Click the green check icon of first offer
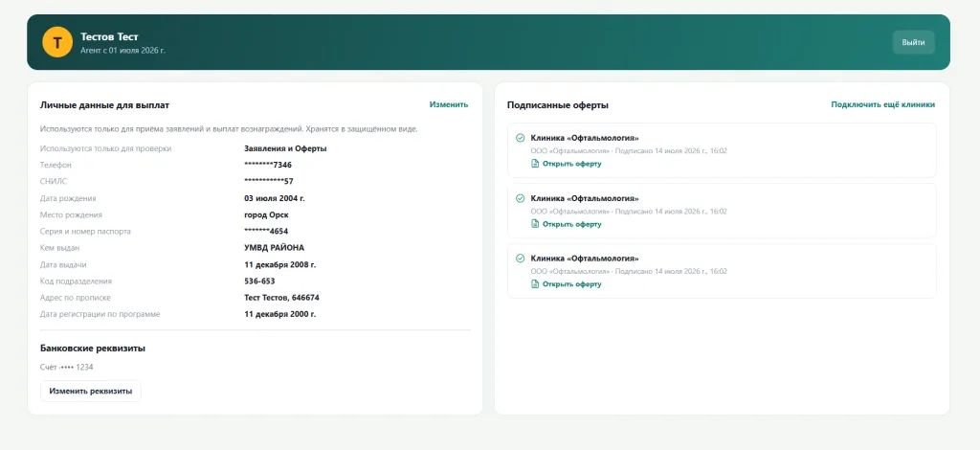Screen dimensions: 980x450 click(520, 138)
